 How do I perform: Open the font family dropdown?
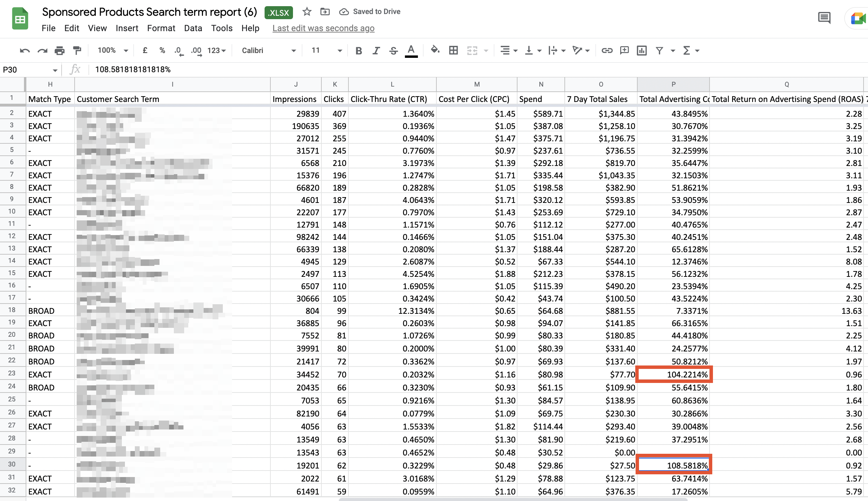pyautogui.click(x=268, y=50)
